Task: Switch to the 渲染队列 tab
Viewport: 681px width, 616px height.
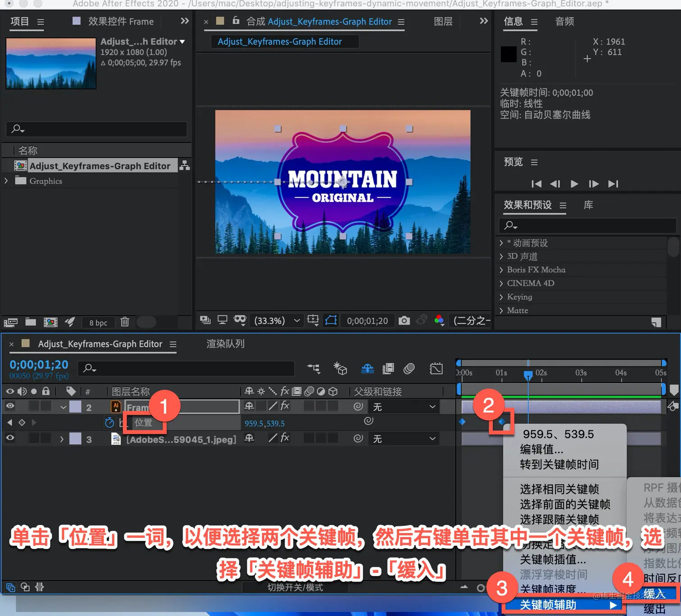Action: click(226, 344)
